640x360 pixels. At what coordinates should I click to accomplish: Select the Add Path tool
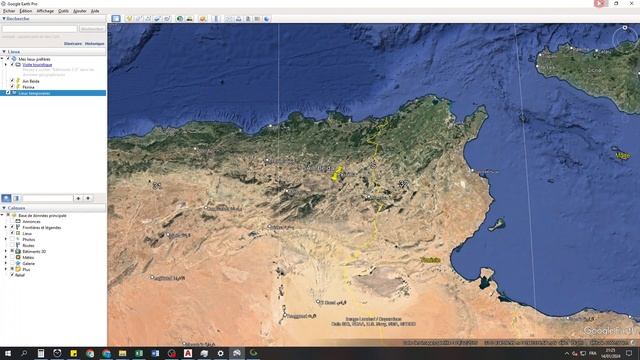pyautogui.click(x=148, y=19)
